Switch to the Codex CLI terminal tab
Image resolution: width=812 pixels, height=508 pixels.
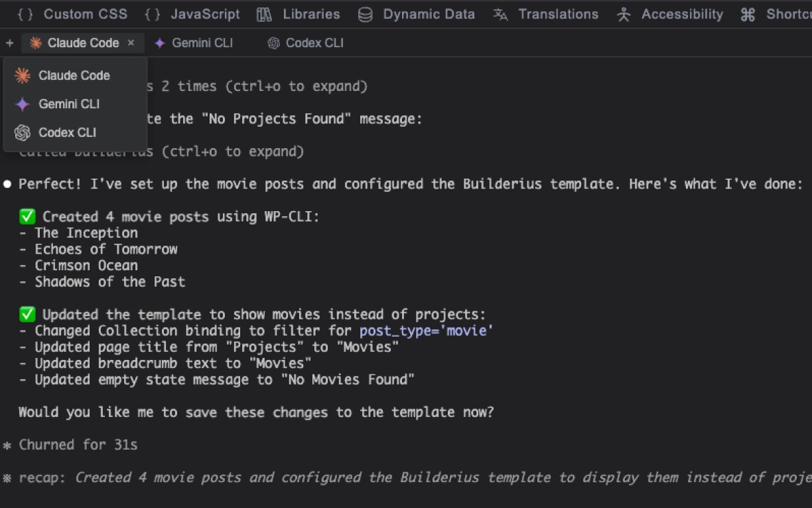(x=306, y=43)
